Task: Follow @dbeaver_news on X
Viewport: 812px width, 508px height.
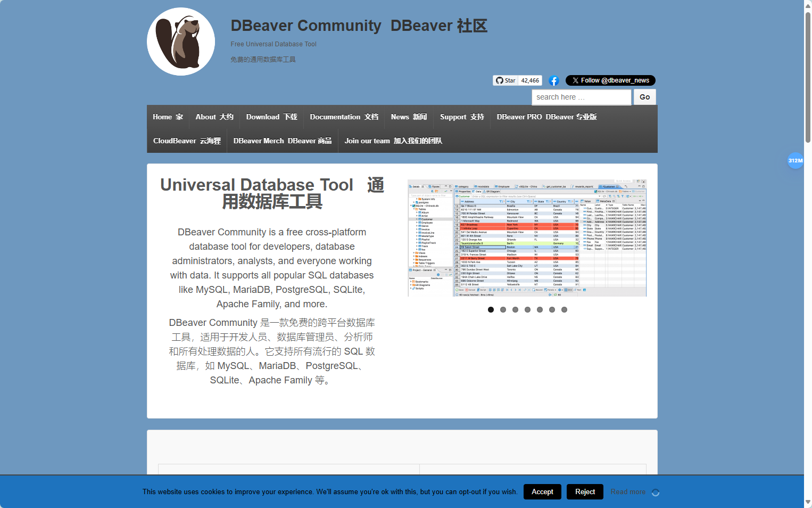Action: coord(610,80)
